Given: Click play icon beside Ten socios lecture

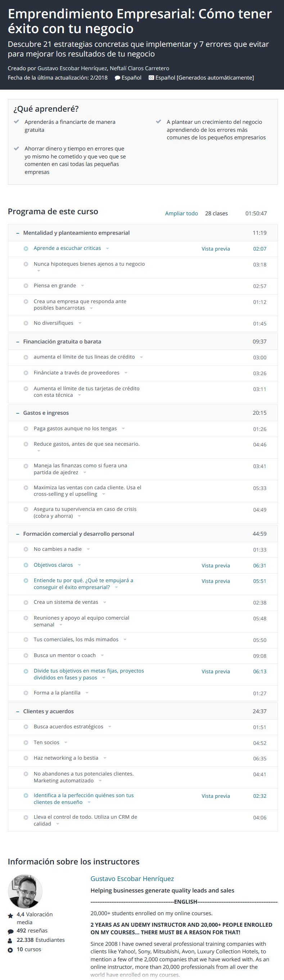Looking at the screenshot, I should pyautogui.click(x=26, y=742).
